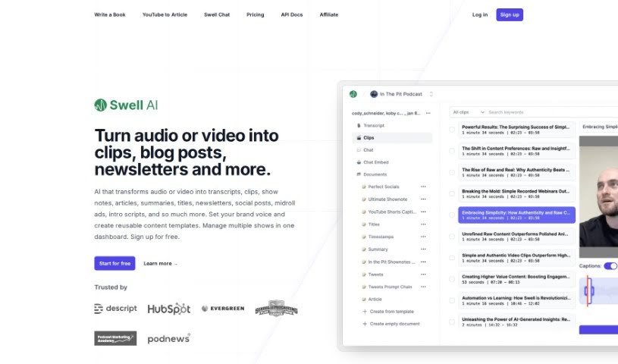Toggle the Captions switch
The width and height of the screenshot is (618, 364).
point(610,266)
